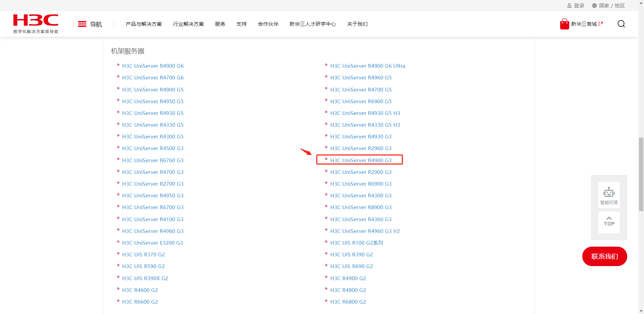The width and height of the screenshot is (644, 314).
Task: Open H3C UniServer R4100 G3 link
Action: [x=153, y=219]
